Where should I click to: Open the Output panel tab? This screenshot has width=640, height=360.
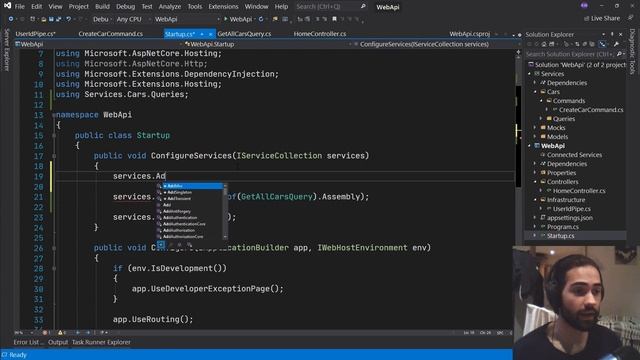58,342
